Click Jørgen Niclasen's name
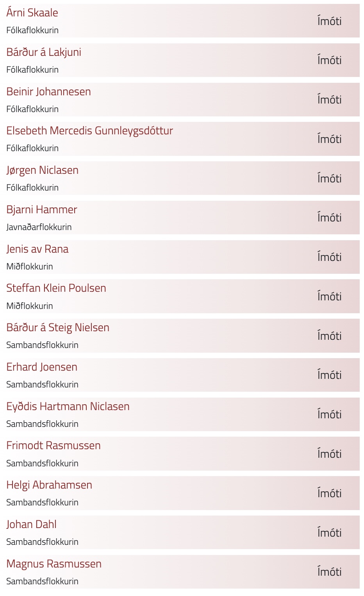Viewport: 364px width, 596px height. 42,170
